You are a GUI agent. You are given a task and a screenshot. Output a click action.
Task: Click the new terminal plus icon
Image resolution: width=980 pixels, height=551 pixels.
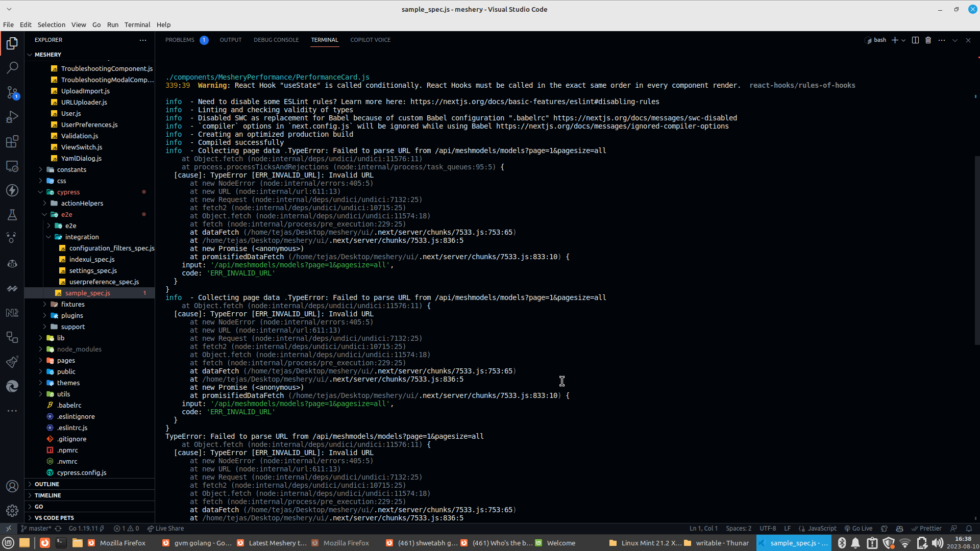894,40
